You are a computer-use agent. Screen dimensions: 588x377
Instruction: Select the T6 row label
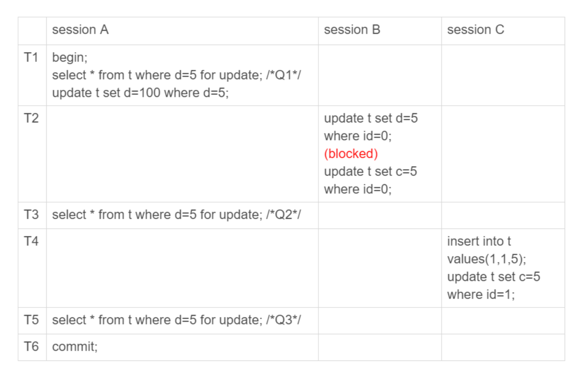[x=31, y=346]
